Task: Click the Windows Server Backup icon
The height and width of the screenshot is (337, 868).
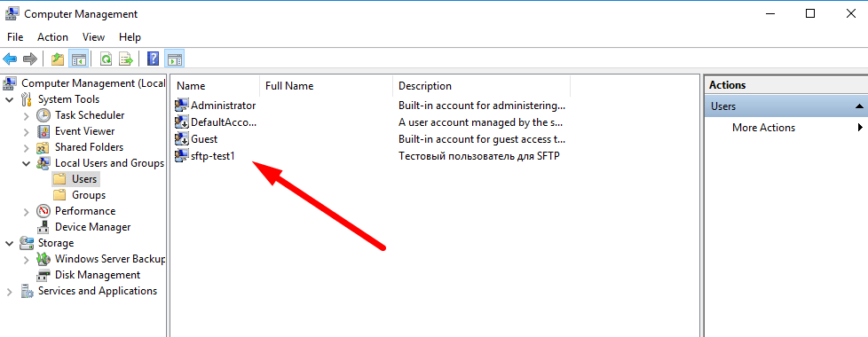Action: click(x=43, y=259)
